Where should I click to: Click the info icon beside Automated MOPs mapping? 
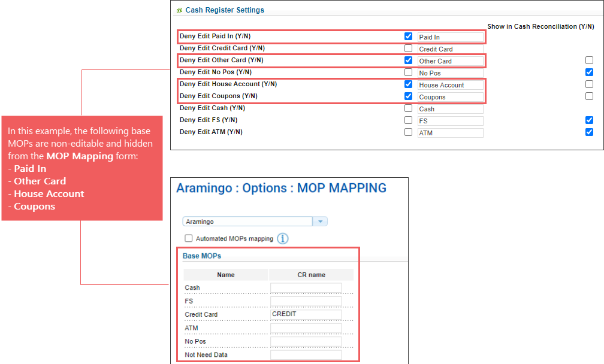(x=282, y=238)
